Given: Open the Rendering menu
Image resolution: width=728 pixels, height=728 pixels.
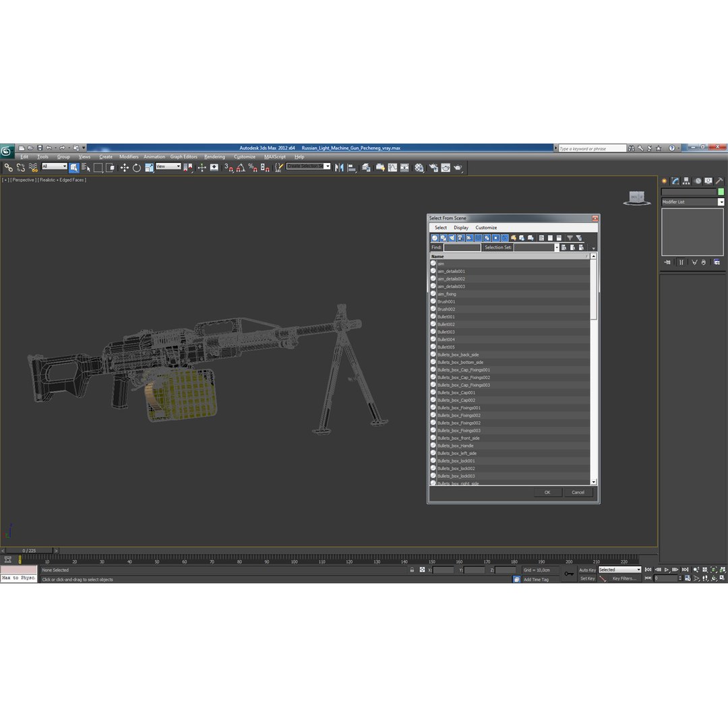Looking at the screenshot, I should (214, 157).
